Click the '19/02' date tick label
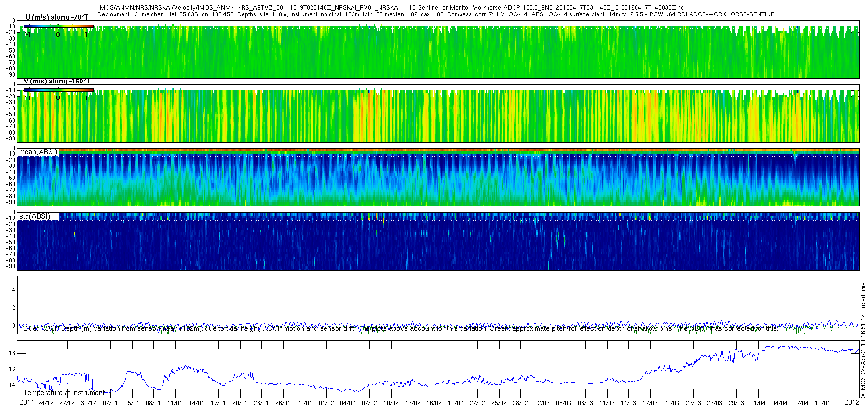Screen dimensions: 868x410 tap(456, 403)
